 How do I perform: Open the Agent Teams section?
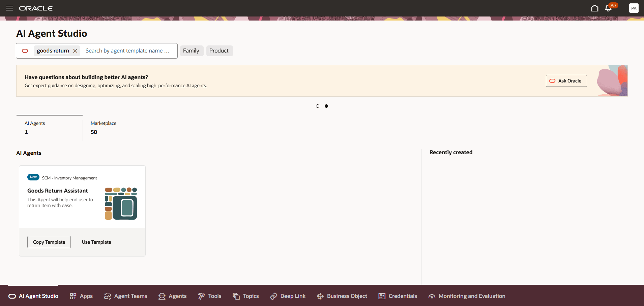126,296
